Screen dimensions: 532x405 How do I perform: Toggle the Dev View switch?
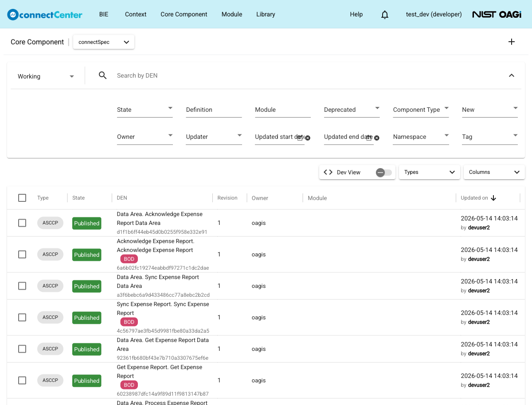click(384, 172)
